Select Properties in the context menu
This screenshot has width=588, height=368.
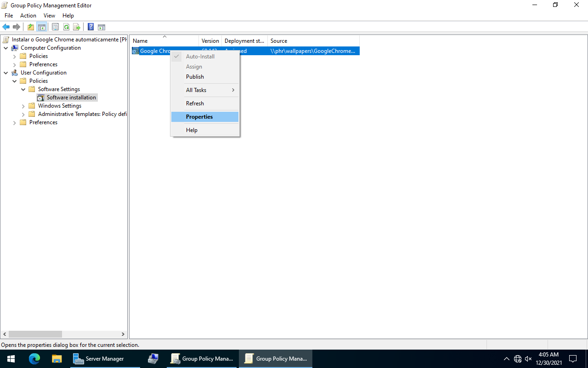(x=199, y=117)
